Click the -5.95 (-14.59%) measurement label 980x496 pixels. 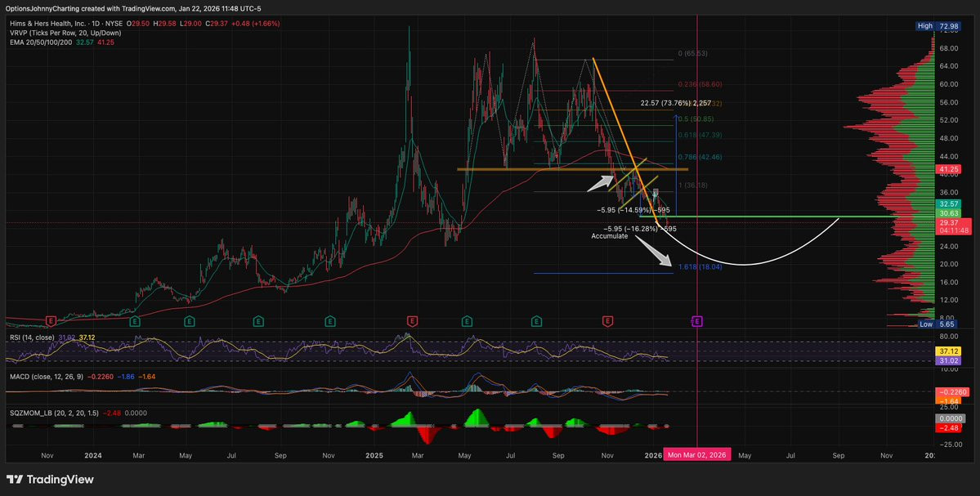click(x=633, y=210)
